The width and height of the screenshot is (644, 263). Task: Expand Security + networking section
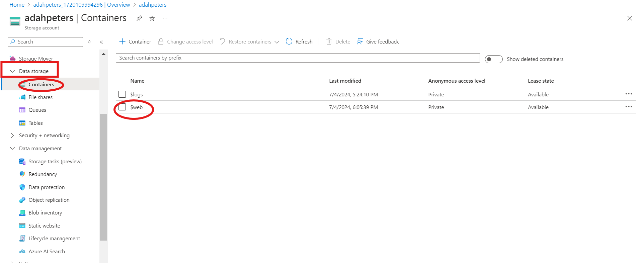tap(12, 136)
